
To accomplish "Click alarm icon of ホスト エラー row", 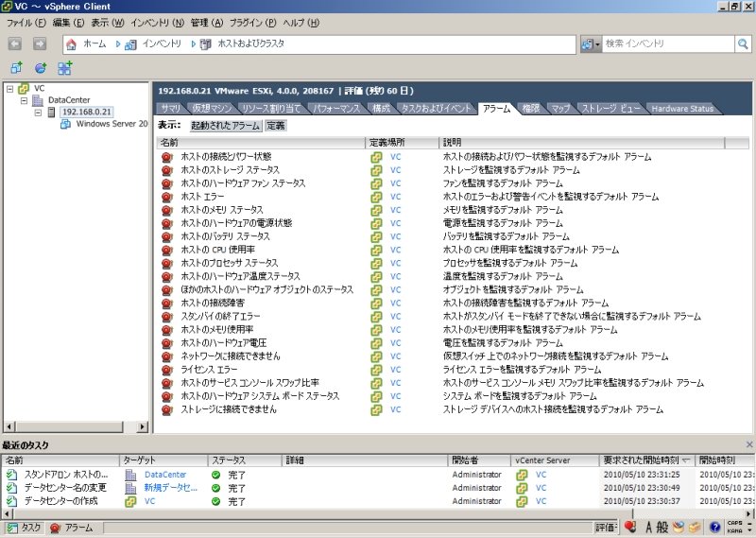I will 167,197.
